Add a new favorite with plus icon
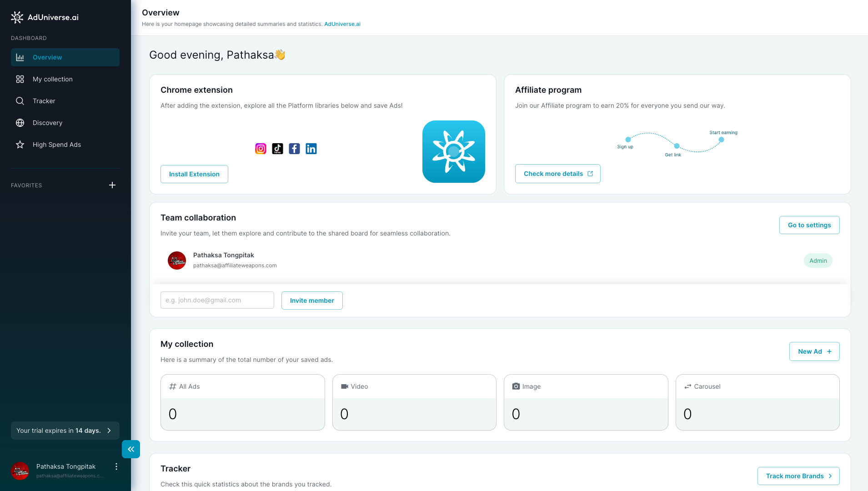This screenshot has width=868, height=491. click(112, 185)
